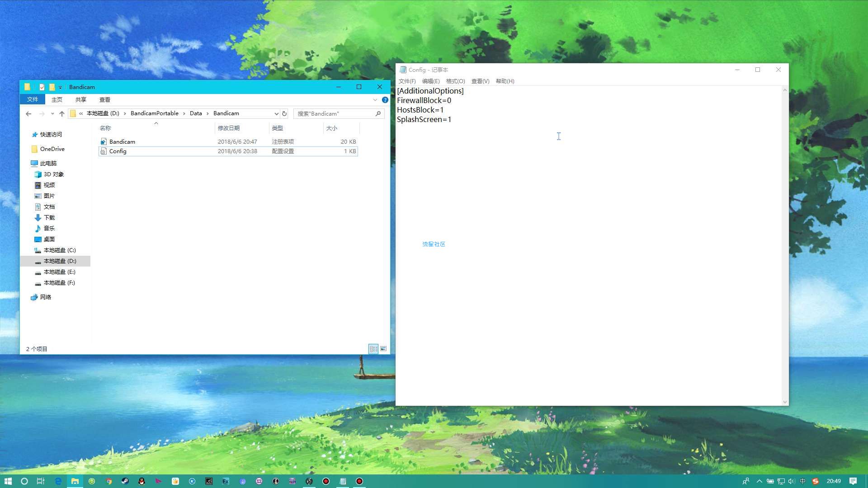Sort files by 类型 column header
This screenshot has width=868, height=488.
[x=296, y=128]
